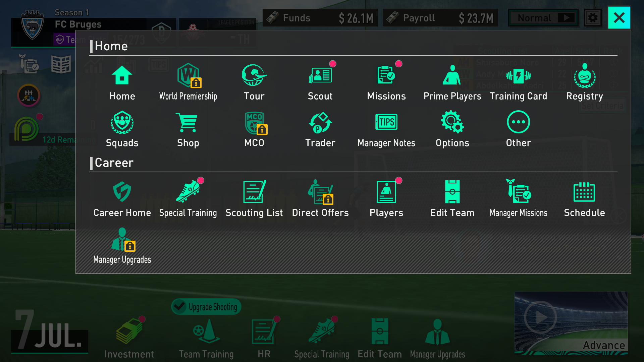Select the Tour globe icon
This screenshot has width=644, height=362.
coord(254,75)
